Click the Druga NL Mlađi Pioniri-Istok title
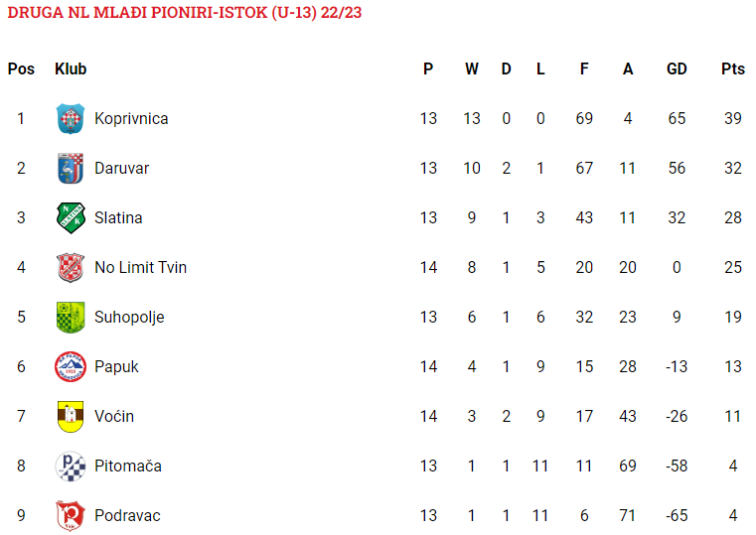 click(185, 13)
